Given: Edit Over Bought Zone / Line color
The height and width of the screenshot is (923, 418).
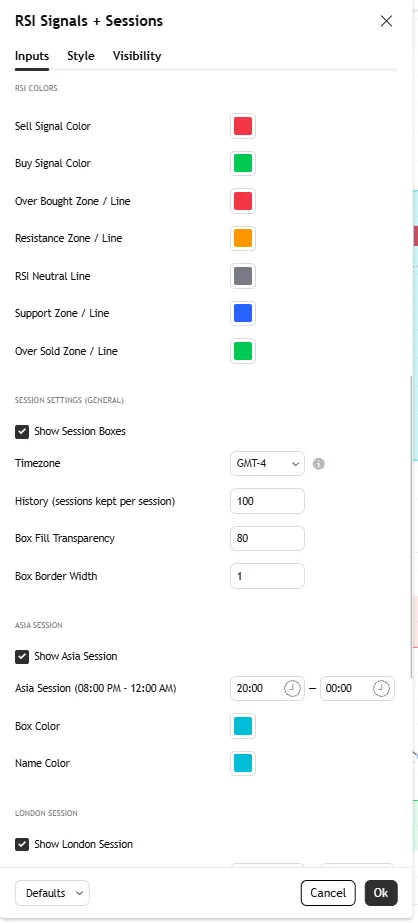Looking at the screenshot, I should coord(243,201).
